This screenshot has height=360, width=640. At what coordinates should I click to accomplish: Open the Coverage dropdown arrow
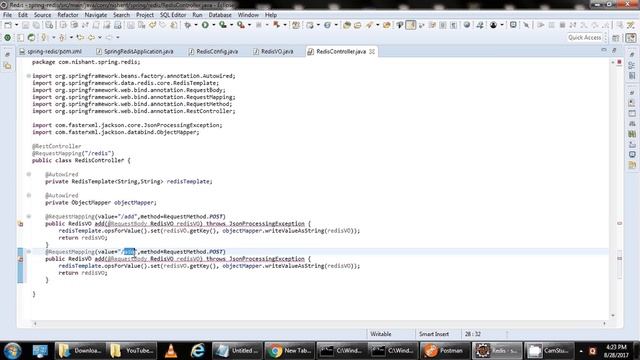231,25
